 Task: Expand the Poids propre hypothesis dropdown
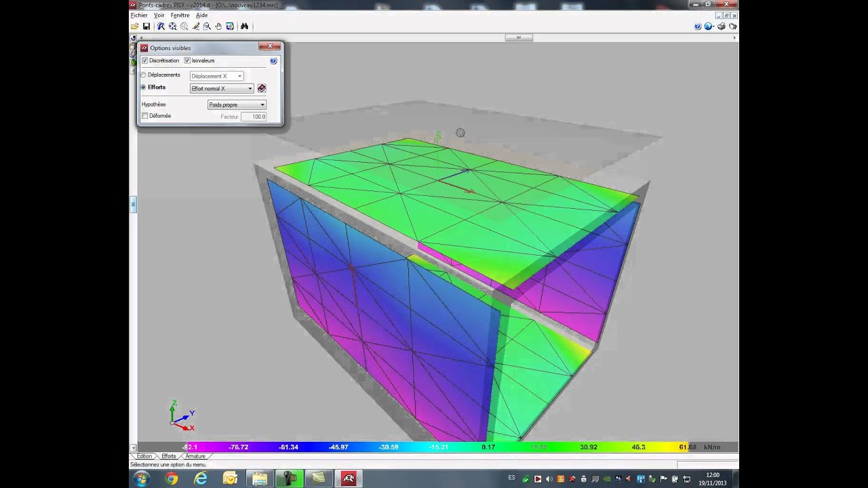pos(237,104)
